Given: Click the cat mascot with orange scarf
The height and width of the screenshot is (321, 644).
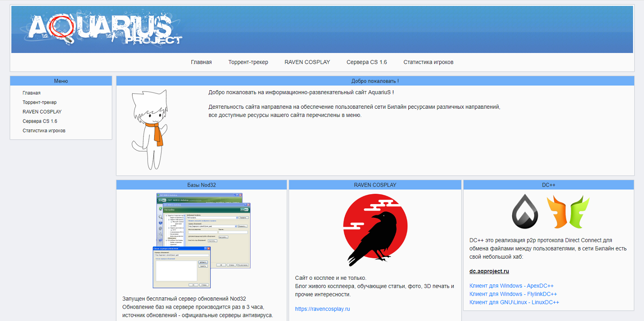Looking at the screenshot, I should pyautogui.click(x=149, y=130).
